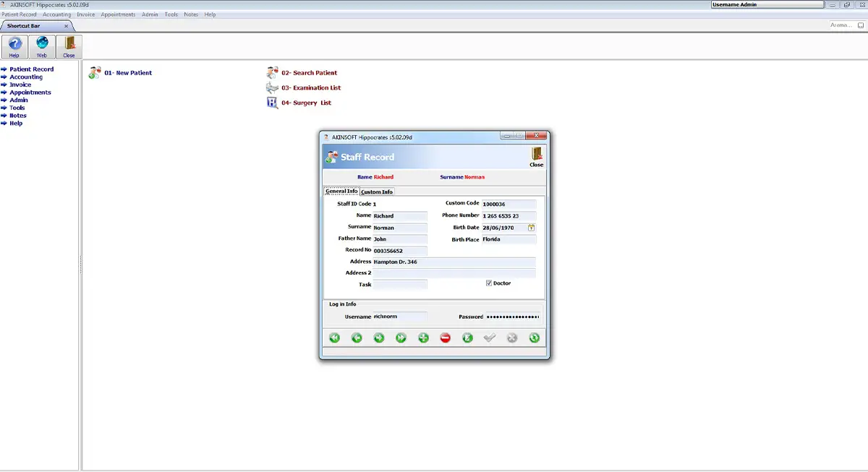
Task: Go to the previous staff record
Action: [357, 338]
